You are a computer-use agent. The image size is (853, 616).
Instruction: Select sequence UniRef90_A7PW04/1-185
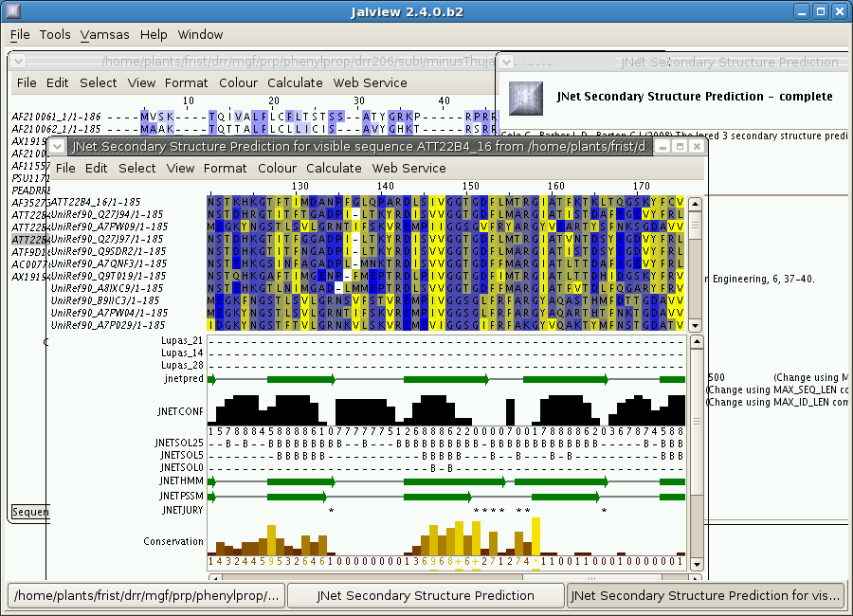pyautogui.click(x=109, y=313)
